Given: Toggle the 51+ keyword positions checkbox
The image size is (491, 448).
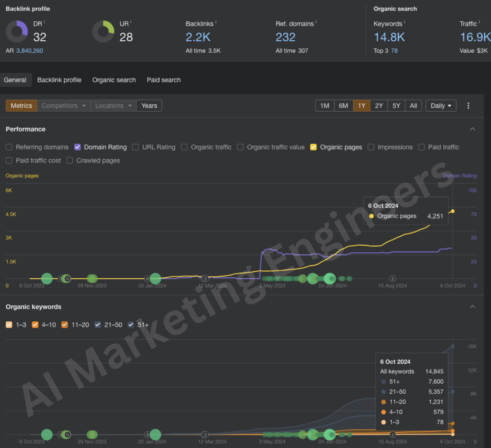Looking at the screenshot, I should point(131,325).
